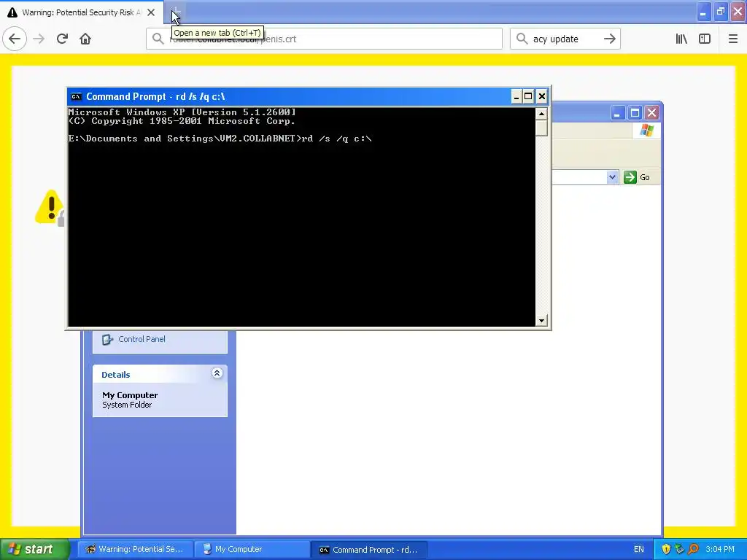Click scroll up arrow in Command Prompt
The width and height of the screenshot is (747, 560).
tap(541, 114)
